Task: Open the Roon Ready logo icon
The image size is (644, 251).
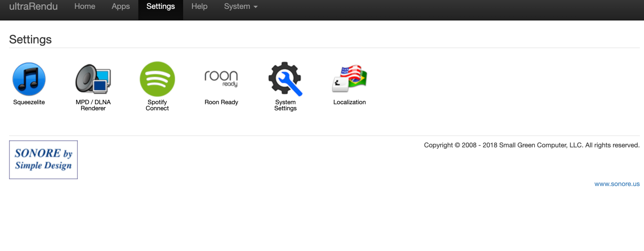Action: click(x=221, y=79)
